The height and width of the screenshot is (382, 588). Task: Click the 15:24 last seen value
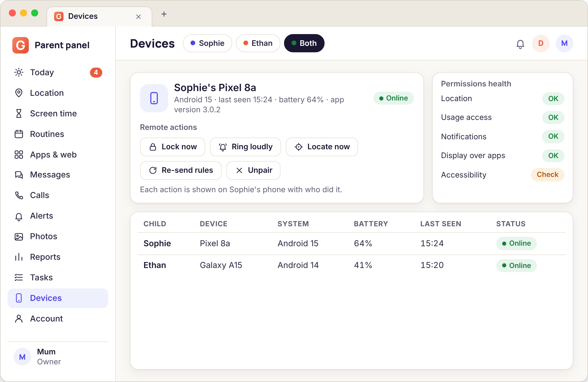(x=432, y=244)
